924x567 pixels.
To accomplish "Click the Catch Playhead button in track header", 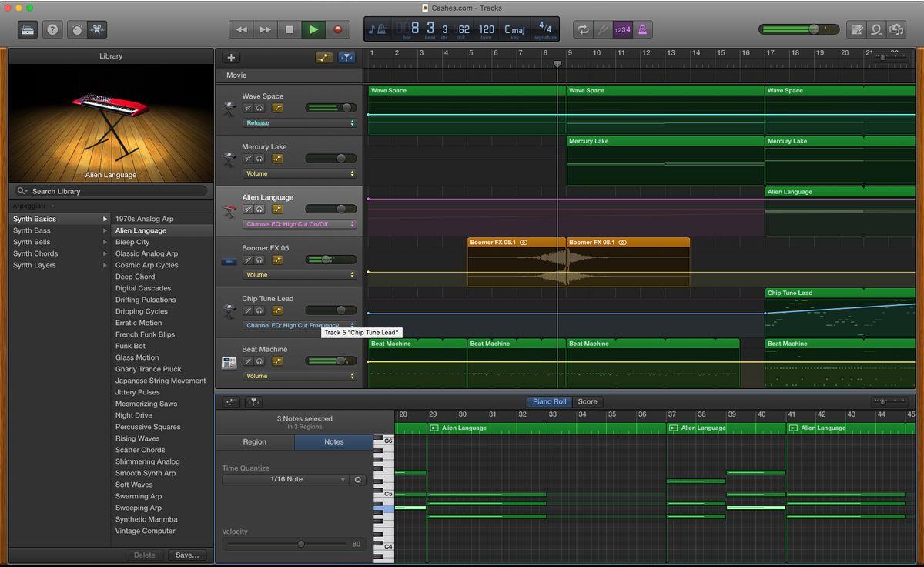I will click(x=346, y=58).
